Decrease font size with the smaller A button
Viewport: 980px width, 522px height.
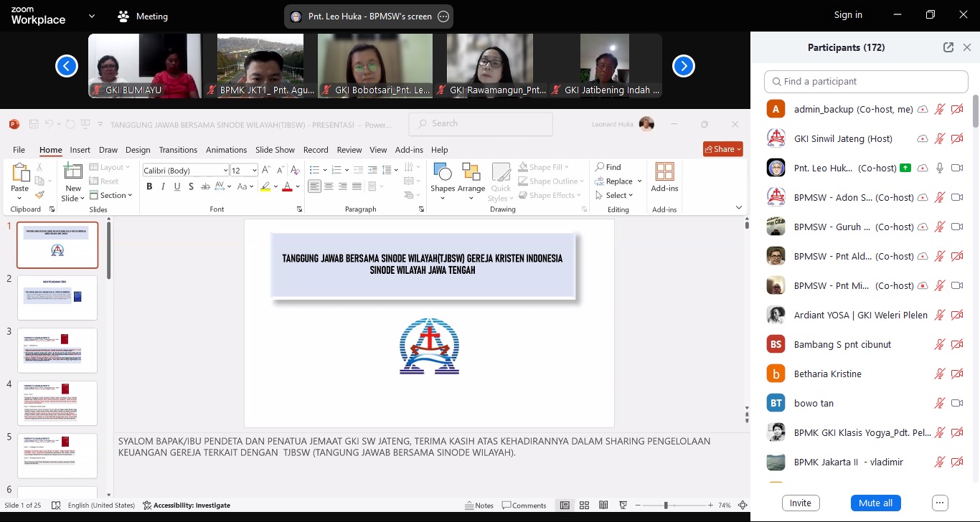click(x=279, y=170)
